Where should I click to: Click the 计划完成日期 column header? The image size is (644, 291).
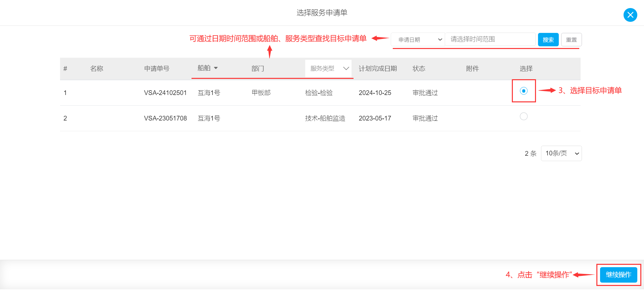coord(378,68)
